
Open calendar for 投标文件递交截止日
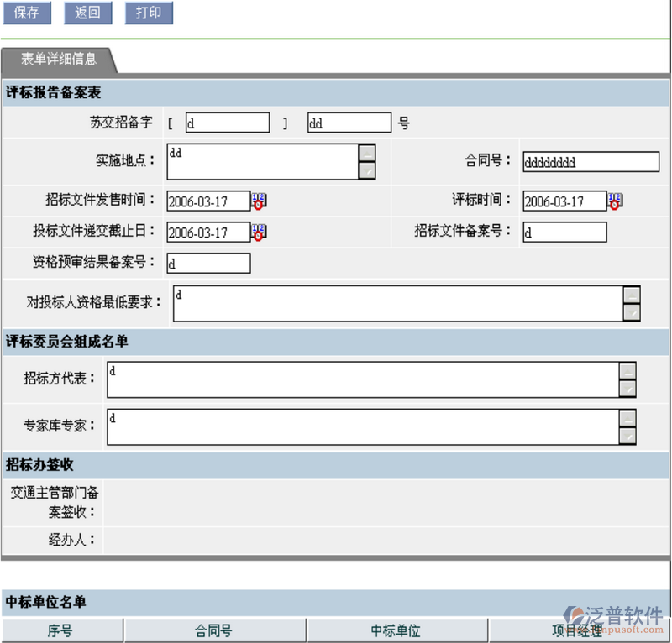[x=259, y=232]
